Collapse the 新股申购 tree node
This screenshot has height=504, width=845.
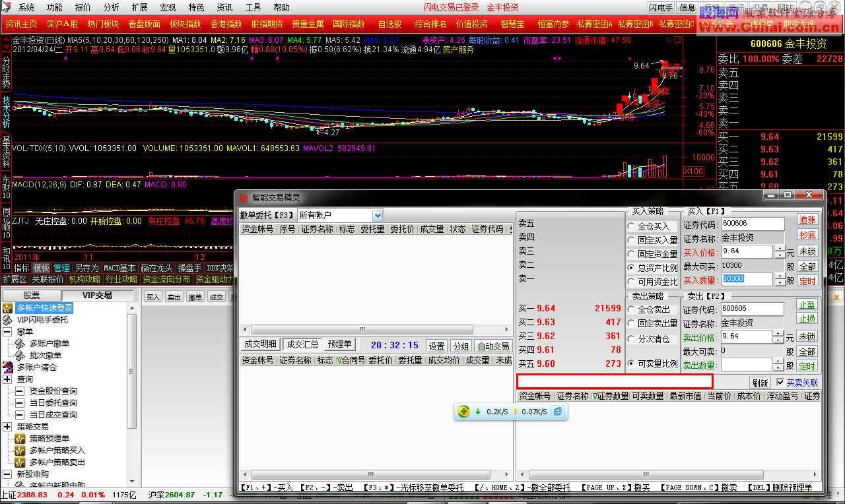coord(7,474)
